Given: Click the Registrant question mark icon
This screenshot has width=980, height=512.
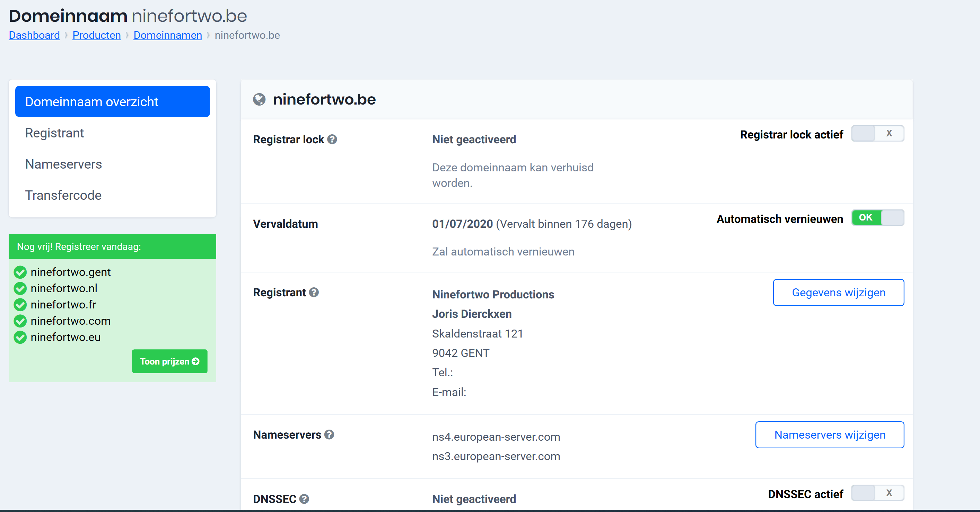Looking at the screenshot, I should point(314,292).
